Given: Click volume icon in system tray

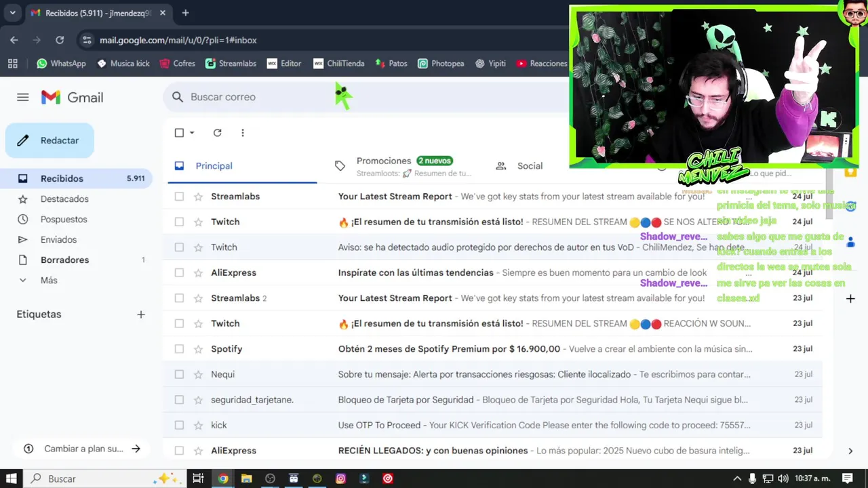Looking at the screenshot, I should [x=783, y=479].
